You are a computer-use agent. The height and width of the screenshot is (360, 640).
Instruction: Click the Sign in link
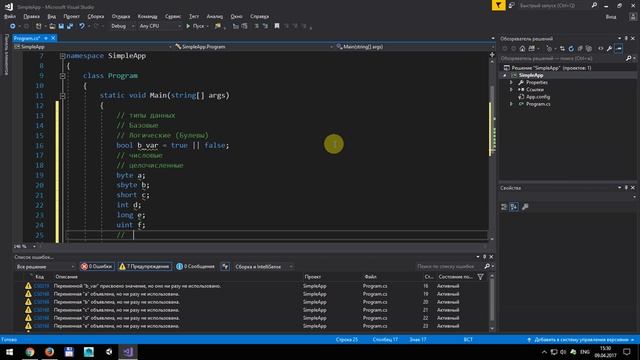(611, 17)
